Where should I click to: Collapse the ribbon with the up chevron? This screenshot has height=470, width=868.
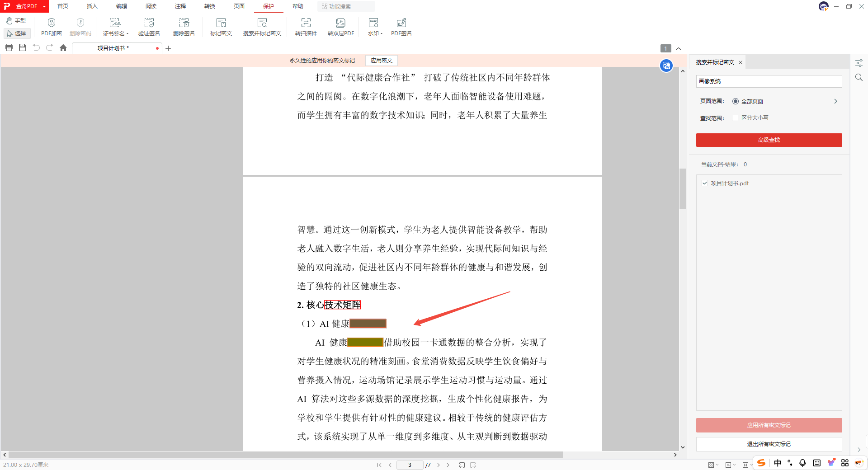click(679, 48)
